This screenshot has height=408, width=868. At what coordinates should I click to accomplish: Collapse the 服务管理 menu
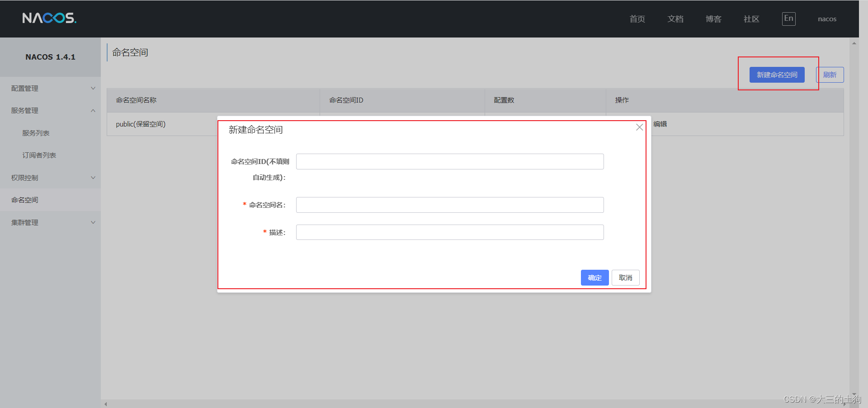[x=50, y=111]
